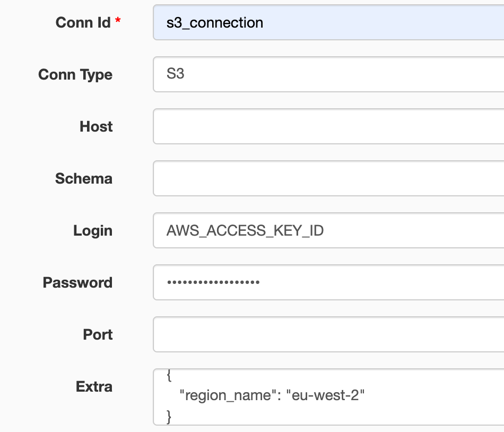Click the Extra label
This screenshot has height=432, width=504.
point(94,387)
